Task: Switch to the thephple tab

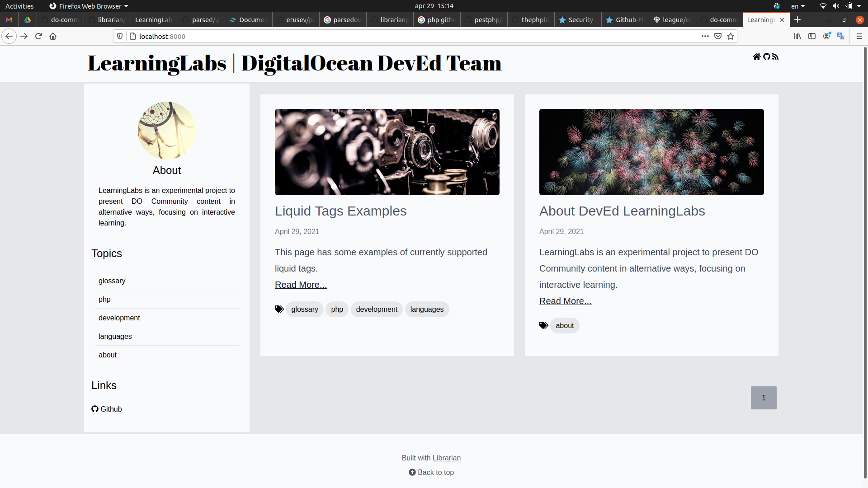Action: (531, 20)
